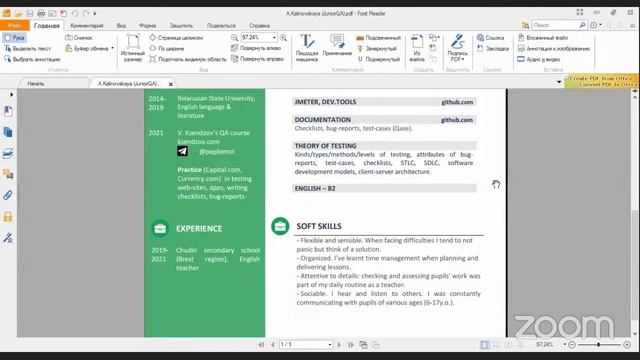The height and width of the screenshot is (360, 640).
Task: Open the Справка ribbon tab
Action: [x=260, y=25]
